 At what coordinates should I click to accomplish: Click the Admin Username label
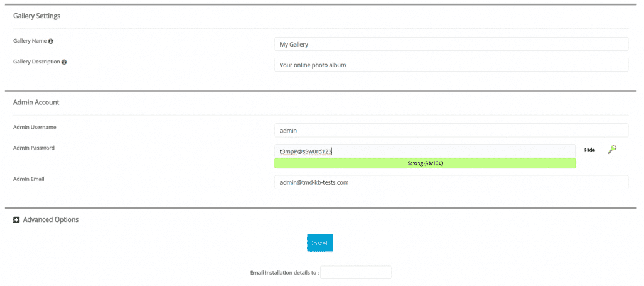35,128
